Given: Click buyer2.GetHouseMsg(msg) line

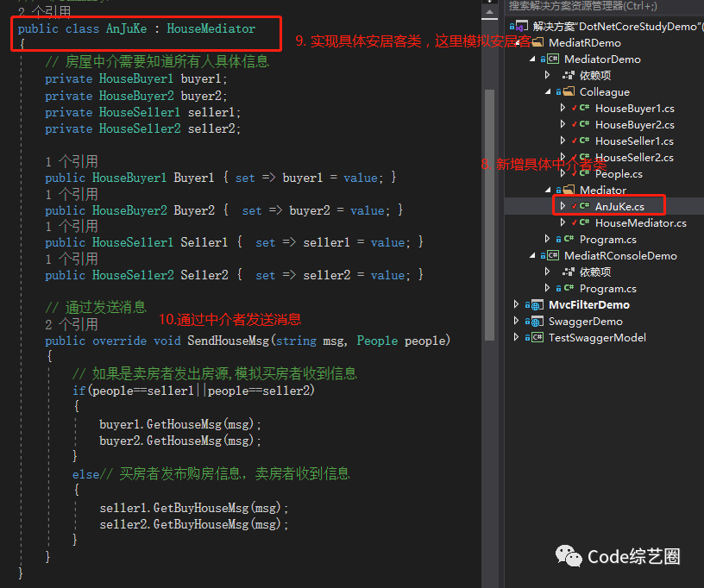Looking at the screenshot, I should 180,441.
